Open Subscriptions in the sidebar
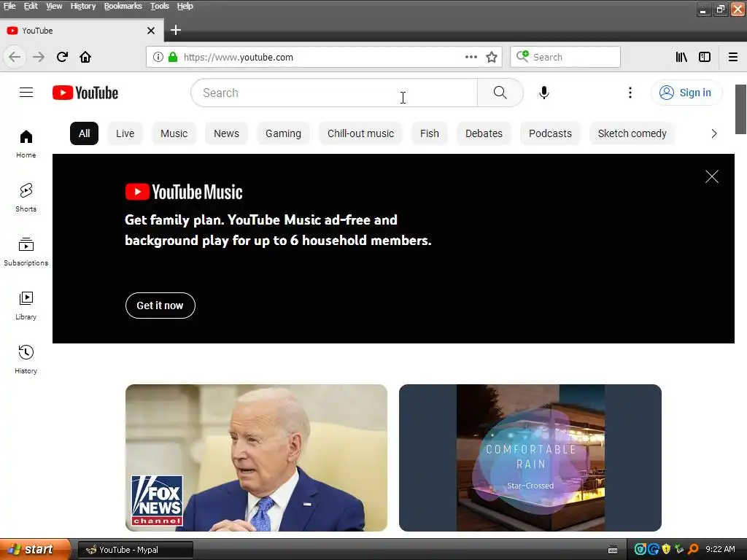 coord(26,252)
